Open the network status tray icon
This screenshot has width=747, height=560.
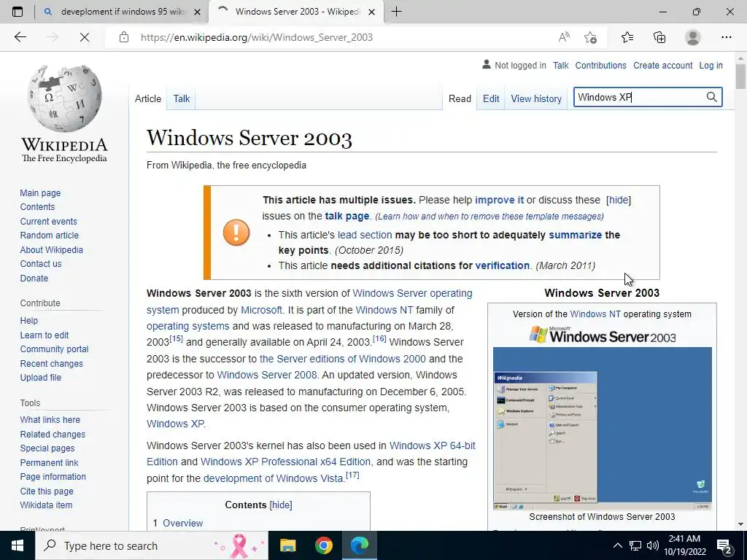pos(635,545)
